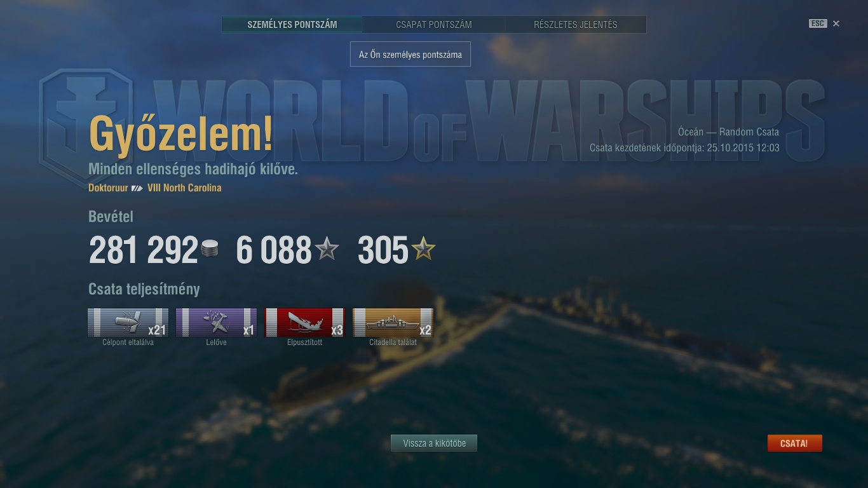Select the Célpont eltalálva ribbon badge
Image resolution: width=868 pixels, height=488 pixels.
pyautogui.click(x=128, y=322)
